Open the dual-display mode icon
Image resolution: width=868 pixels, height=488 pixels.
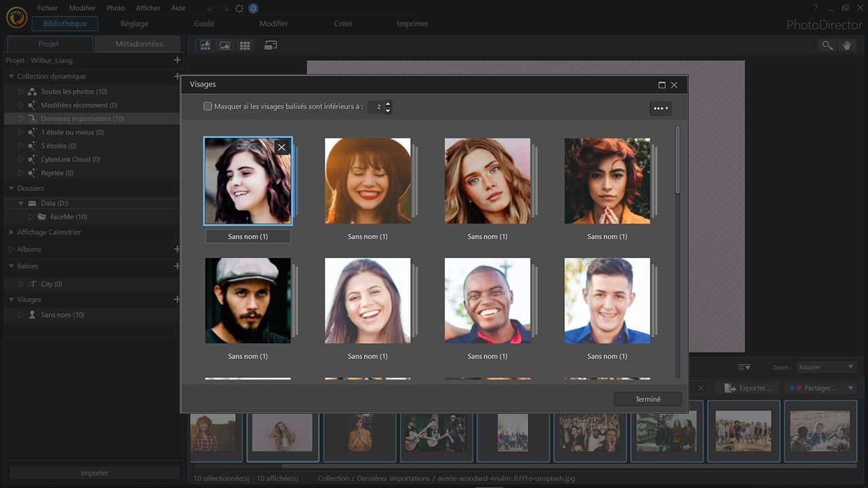pyautogui.click(x=271, y=45)
